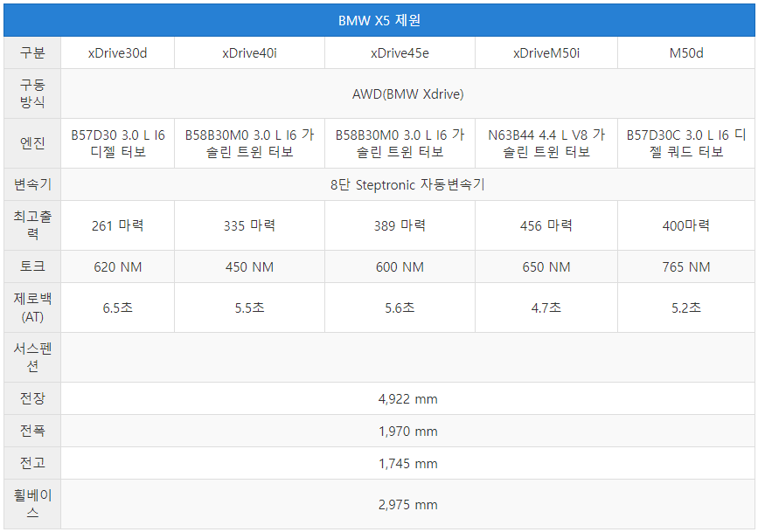Select the '최고출력' row label
The width and height of the screenshot is (758, 532).
pyautogui.click(x=32, y=225)
